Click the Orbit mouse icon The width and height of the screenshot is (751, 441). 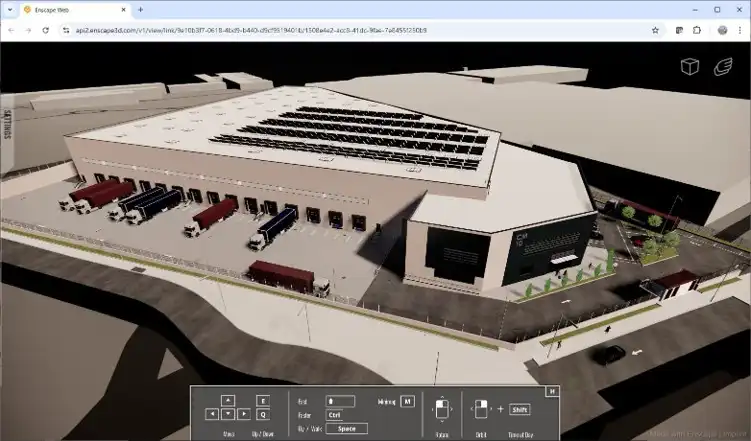coord(481,409)
